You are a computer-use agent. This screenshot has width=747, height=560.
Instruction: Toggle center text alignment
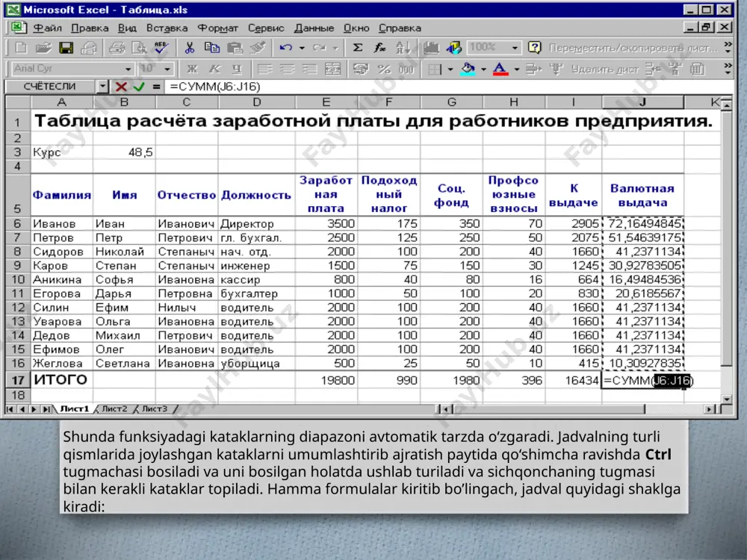click(x=288, y=69)
